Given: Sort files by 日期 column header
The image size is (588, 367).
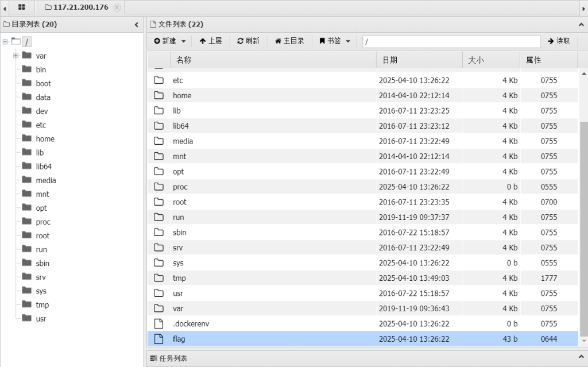Looking at the screenshot, I should pos(420,60).
